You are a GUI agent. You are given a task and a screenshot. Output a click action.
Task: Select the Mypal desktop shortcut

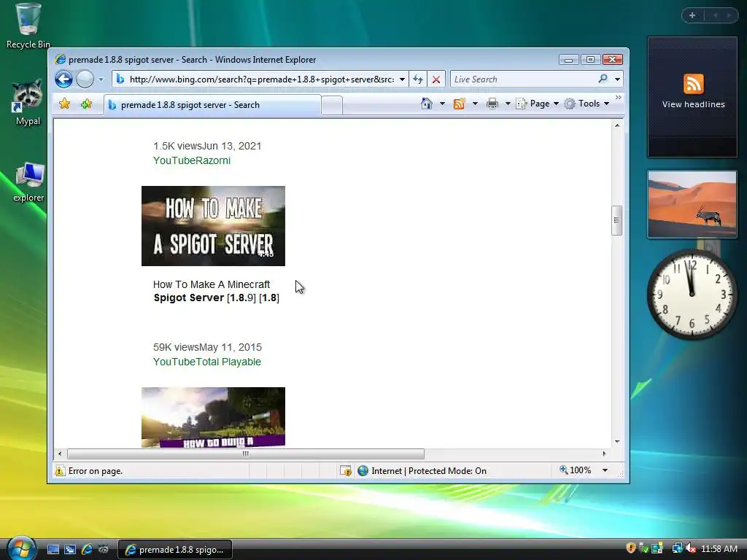(x=28, y=104)
